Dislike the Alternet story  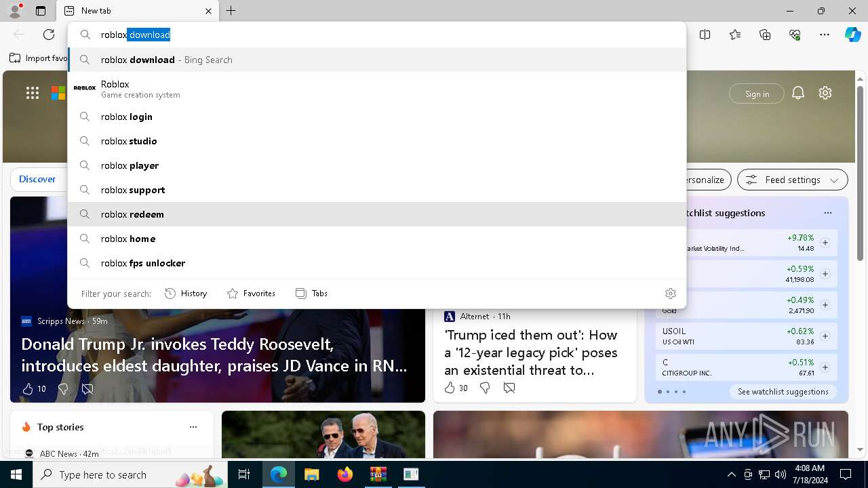click(x=485, y=388)
